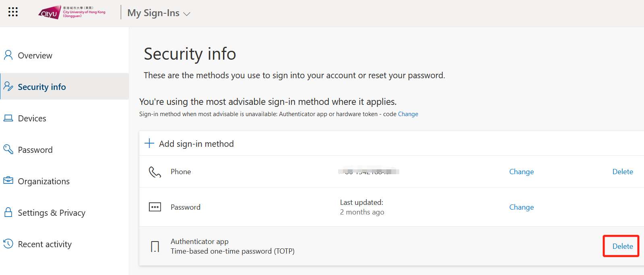Delete the Authenticator app method
This screenshot has height=275, width=644.
point(623,246)
